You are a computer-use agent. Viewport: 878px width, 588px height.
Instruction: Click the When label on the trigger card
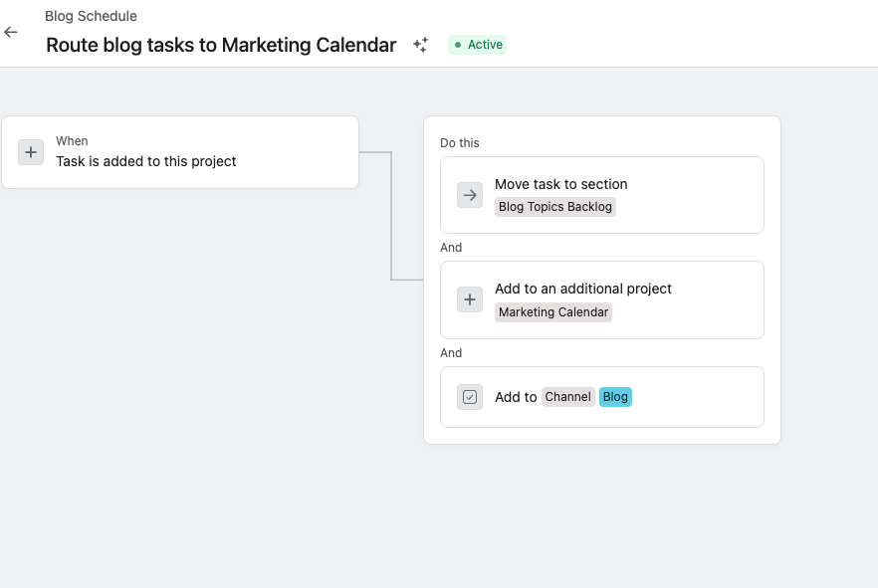click(72, 140)
